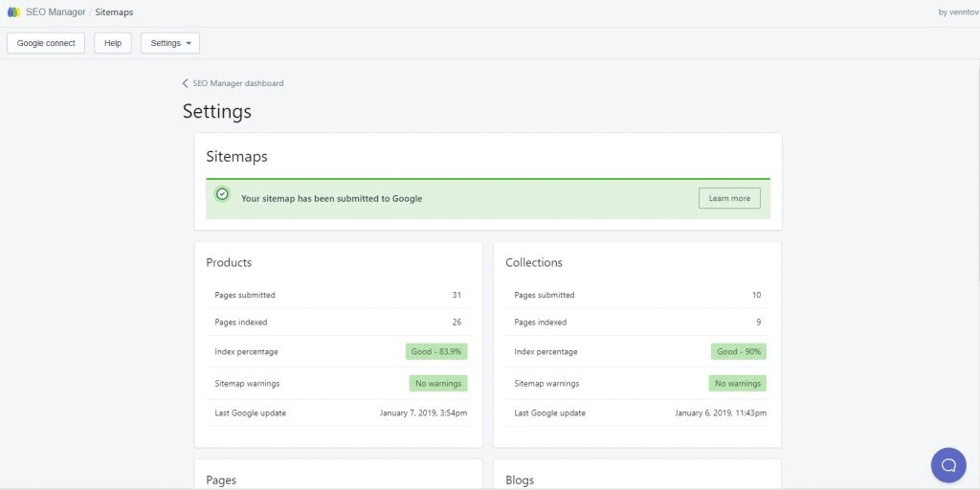Click the Learn more button

(x=729, y=198)
